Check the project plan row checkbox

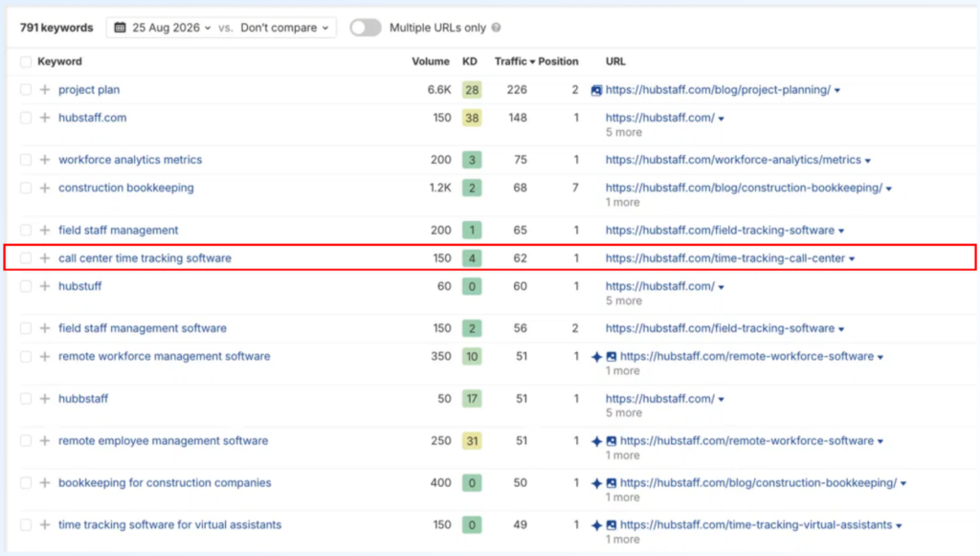click(26, 90)
